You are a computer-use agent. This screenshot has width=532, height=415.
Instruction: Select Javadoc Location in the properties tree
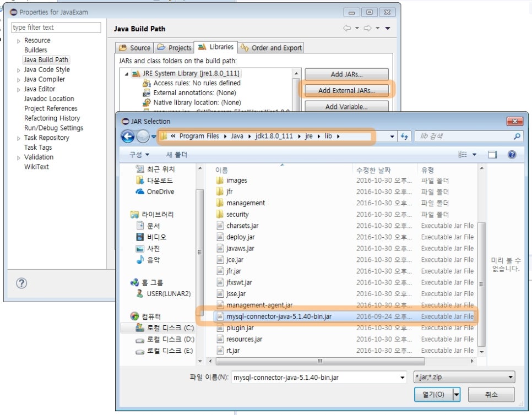click(49, 99)
